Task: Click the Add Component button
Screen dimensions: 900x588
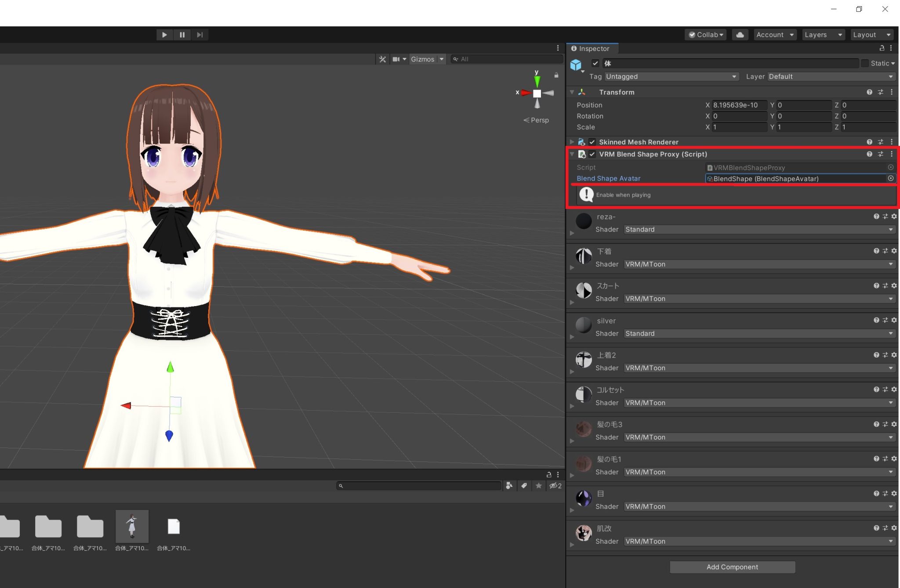Action: (732, 567)
